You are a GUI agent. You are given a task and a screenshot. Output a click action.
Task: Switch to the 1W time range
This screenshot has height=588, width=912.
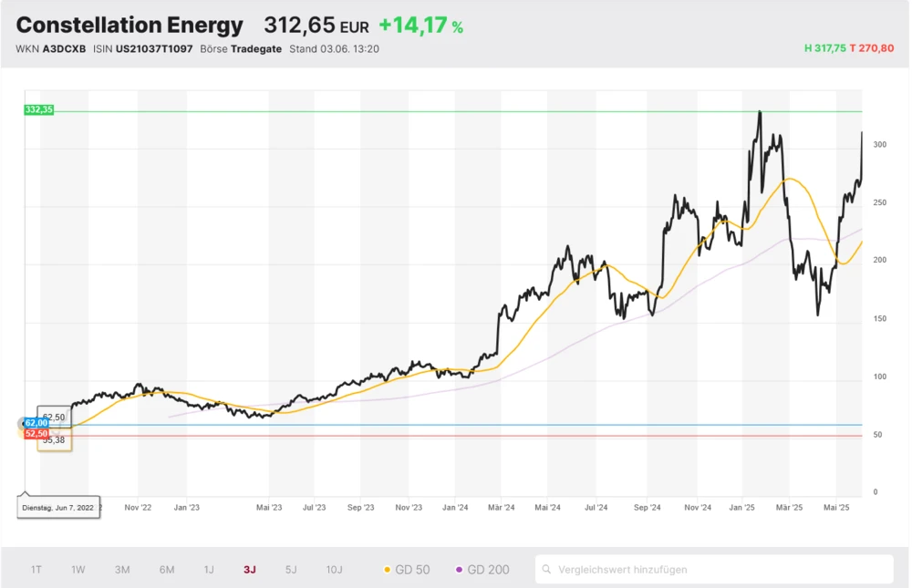click(78, 569)
